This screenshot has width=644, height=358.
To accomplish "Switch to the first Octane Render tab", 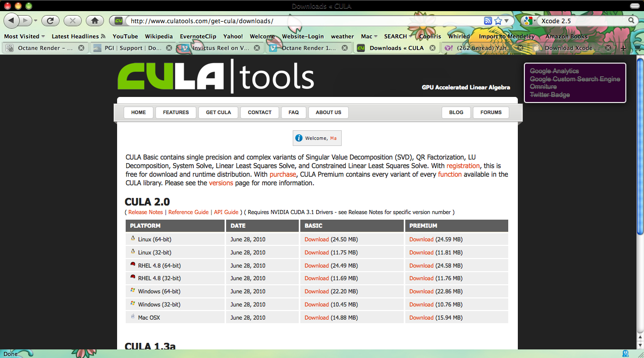I will [45, 48].
